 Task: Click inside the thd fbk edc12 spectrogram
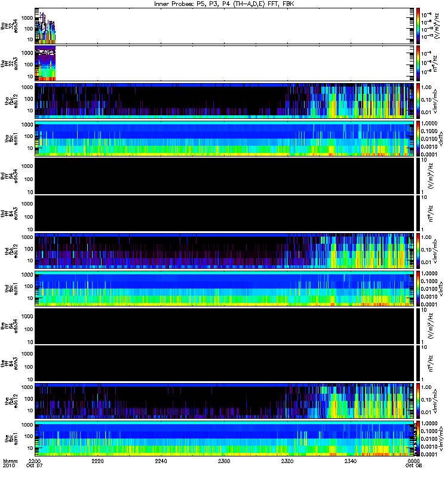pyautogui.click(x=225, y=251)
